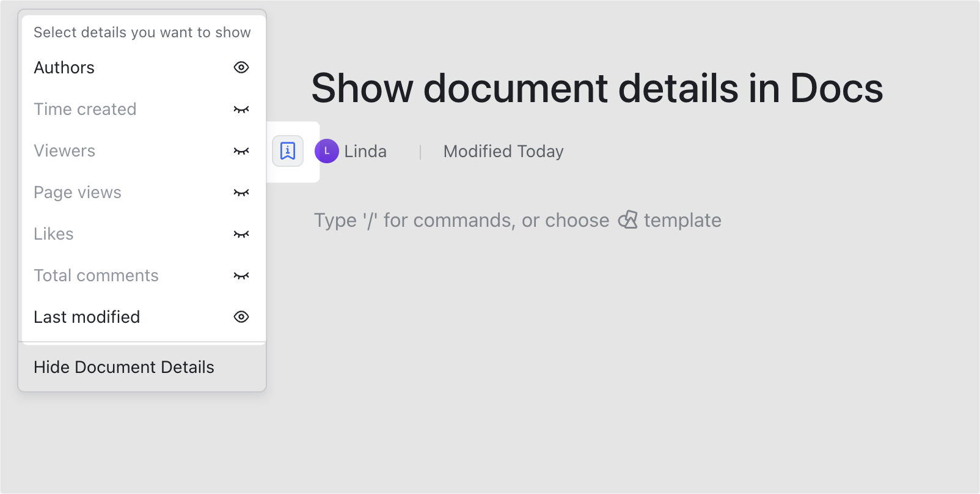Click the Modified Today label

tap(503, 151)
